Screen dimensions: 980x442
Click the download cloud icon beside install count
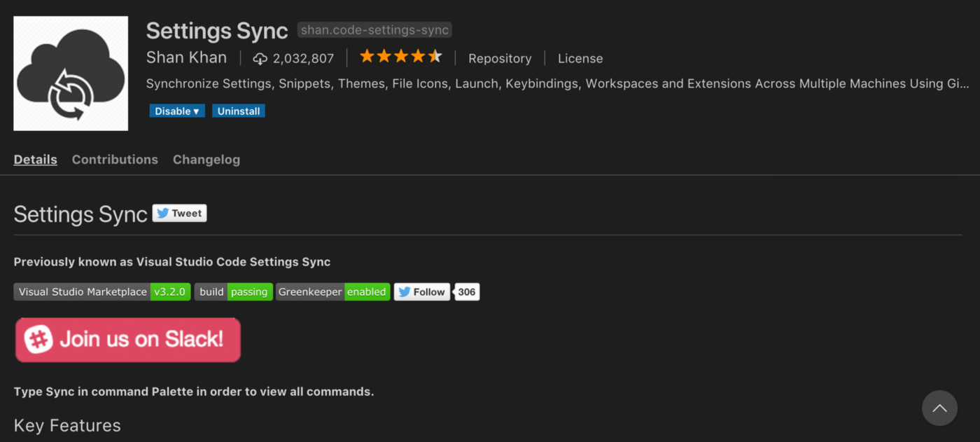coord(260,59)
